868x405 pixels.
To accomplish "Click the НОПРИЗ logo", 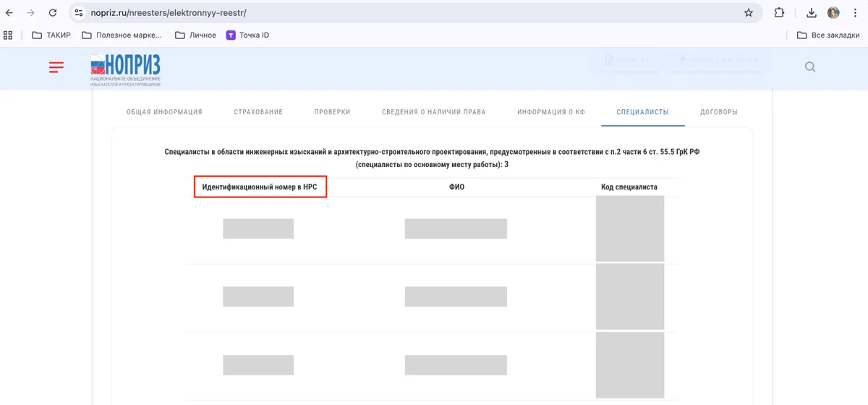I will click(x=125, y=70).
